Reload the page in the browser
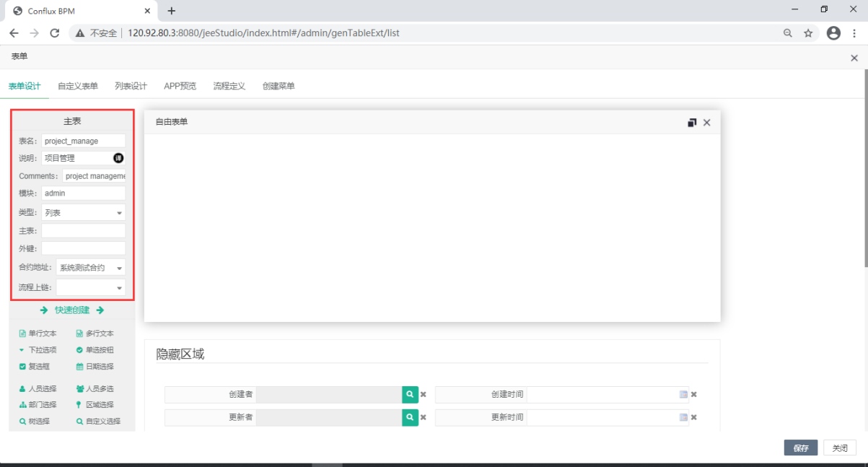 point(54,33)
